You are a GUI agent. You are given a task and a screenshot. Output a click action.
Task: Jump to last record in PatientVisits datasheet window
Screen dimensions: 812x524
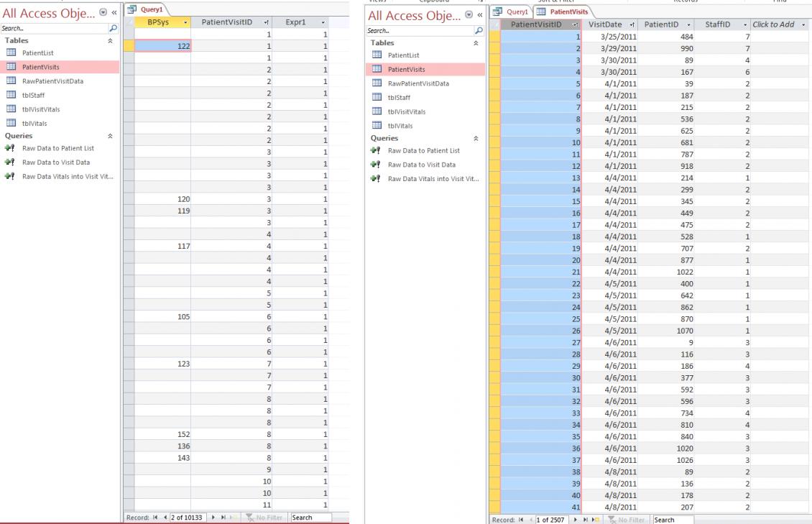point(585,520)
